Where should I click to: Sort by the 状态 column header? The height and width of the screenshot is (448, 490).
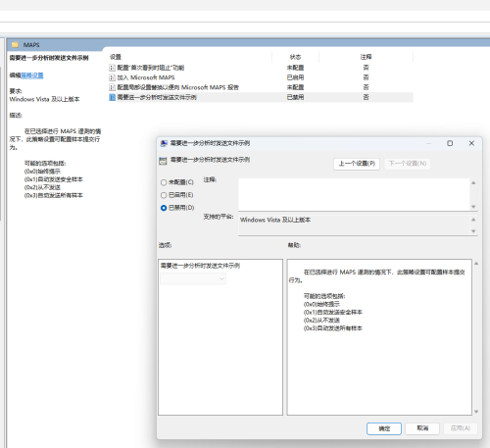(295, 57)
